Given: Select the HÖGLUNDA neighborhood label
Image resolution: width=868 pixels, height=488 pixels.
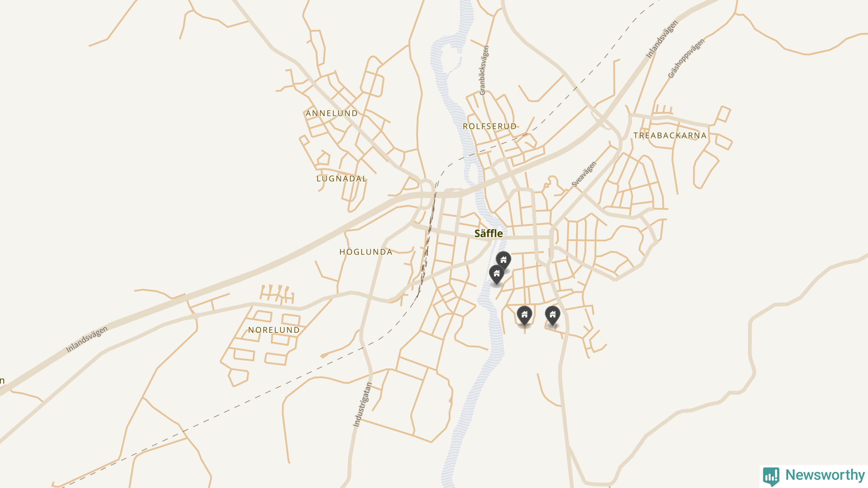Looking at the screenshot, I should tap(366, 252).
